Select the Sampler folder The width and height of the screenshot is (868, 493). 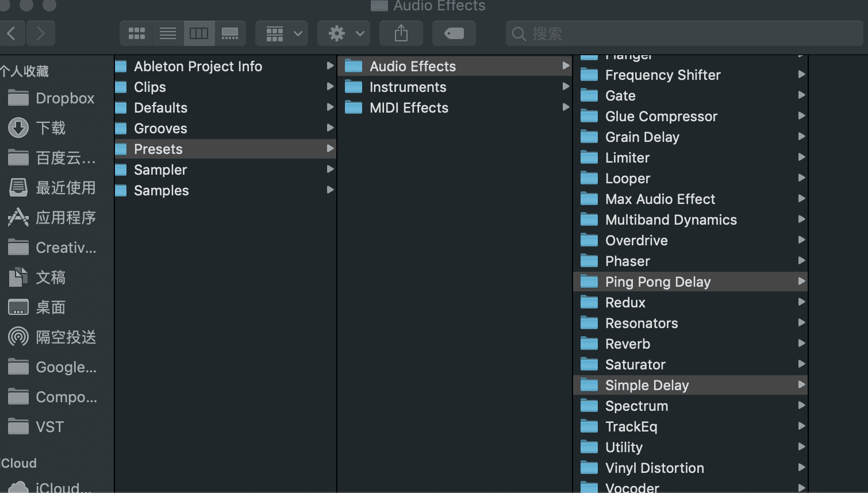click(x=225, y=170)
